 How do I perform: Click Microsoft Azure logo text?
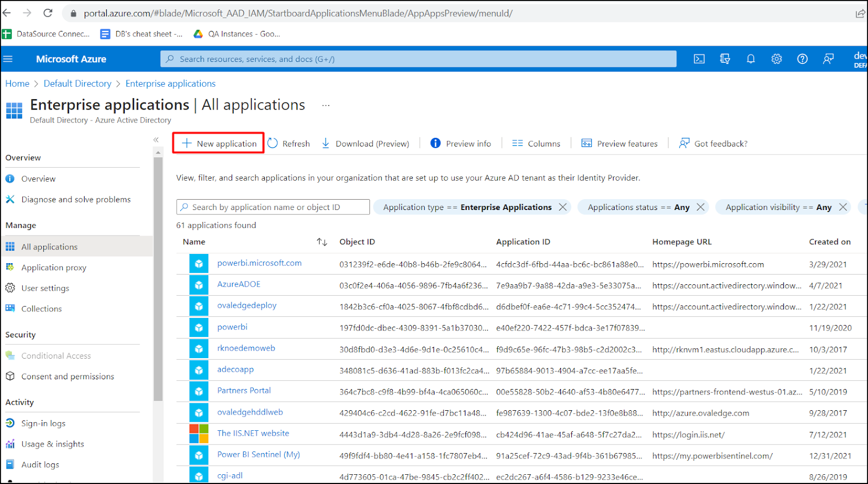[71, 59]
